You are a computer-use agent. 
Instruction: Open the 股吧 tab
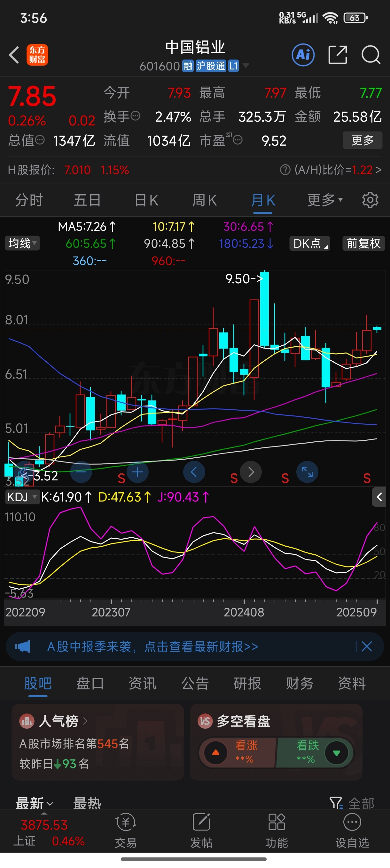tap(38, 683)
